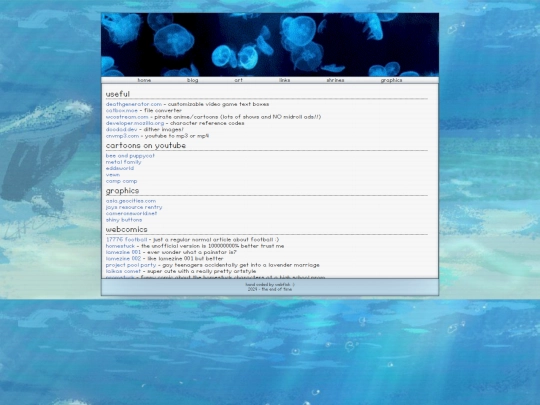The image size is (540, 405).
Task: Follow the cameronsworld.net link
Action: coord(132,214)
